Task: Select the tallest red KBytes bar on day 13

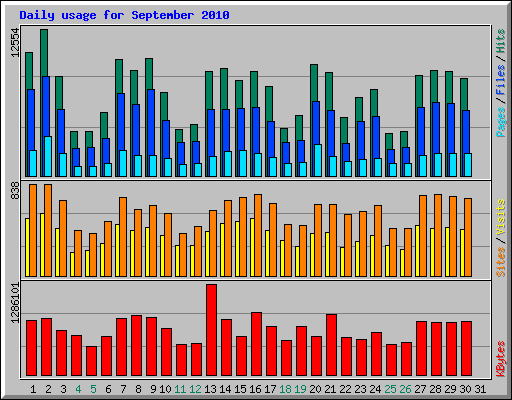Action: coord(211,330)
